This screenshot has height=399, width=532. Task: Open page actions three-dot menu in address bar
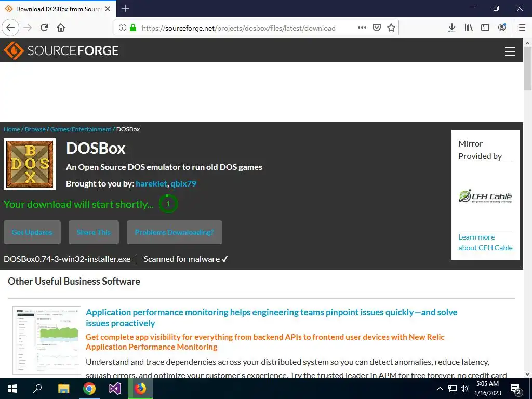(x=362, y=28)
